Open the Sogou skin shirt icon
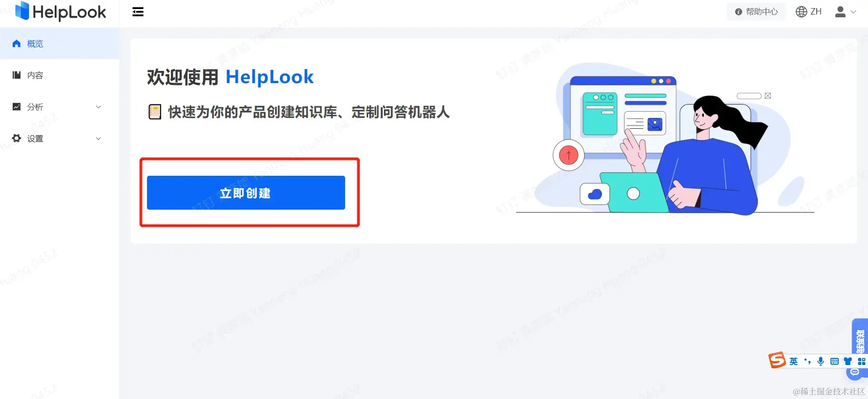868x399 pixels. (x=848, y=361)
